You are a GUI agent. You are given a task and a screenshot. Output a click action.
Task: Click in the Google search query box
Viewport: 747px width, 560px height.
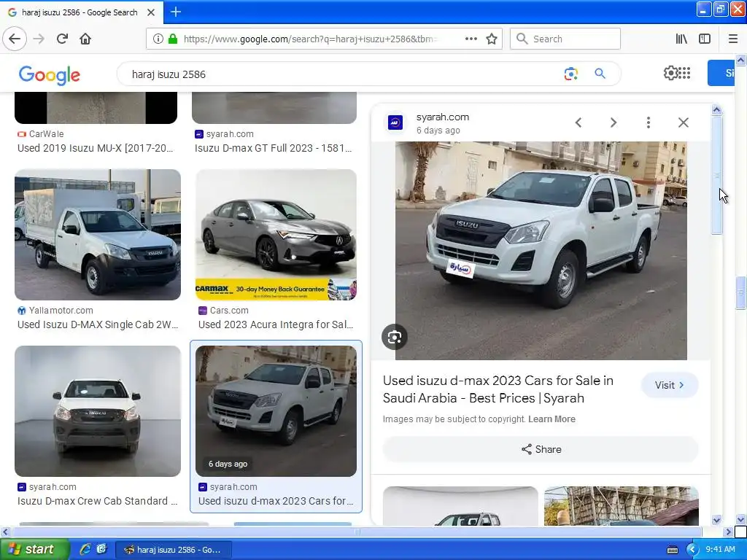point(343,74)
